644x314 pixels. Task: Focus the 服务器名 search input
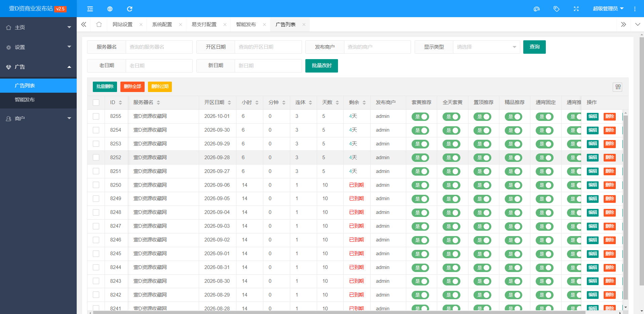pos(159,47)
